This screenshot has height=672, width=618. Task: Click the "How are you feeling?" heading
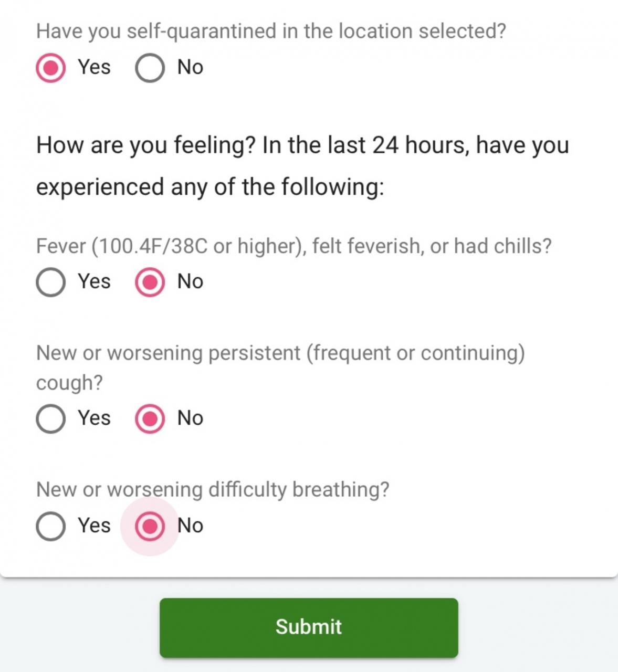coord(302,165)
